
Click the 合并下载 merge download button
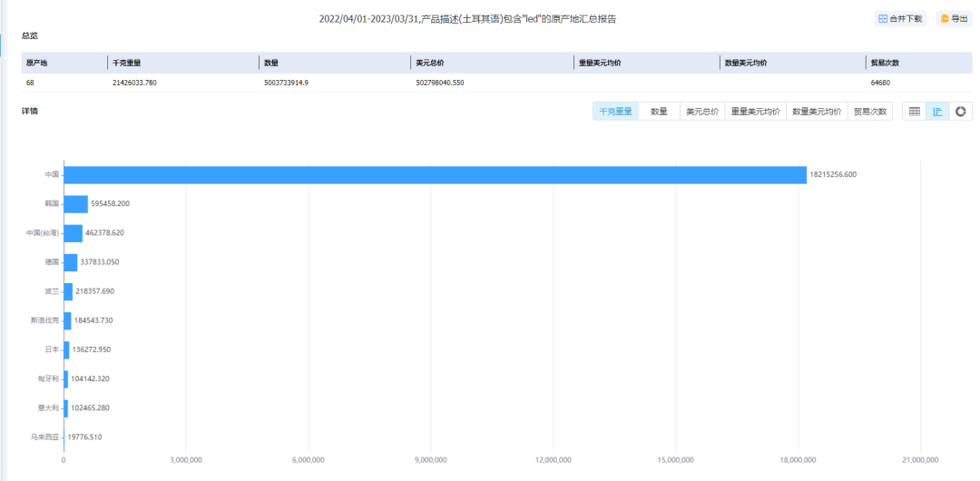[899, 18]
